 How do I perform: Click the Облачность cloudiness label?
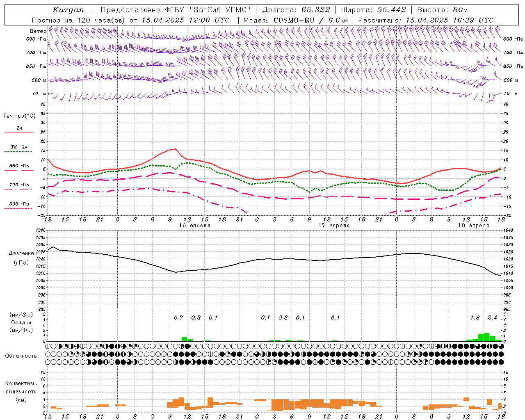pos(21,356)
